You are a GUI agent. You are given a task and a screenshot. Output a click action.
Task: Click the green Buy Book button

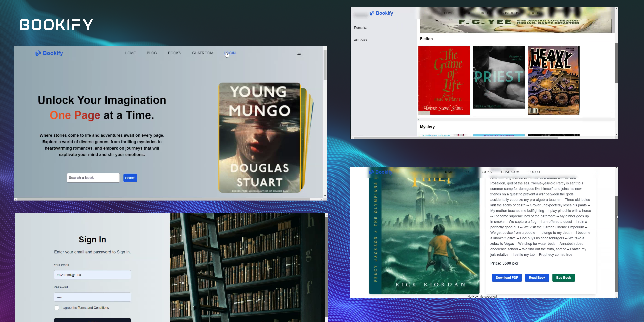point(563,278)
